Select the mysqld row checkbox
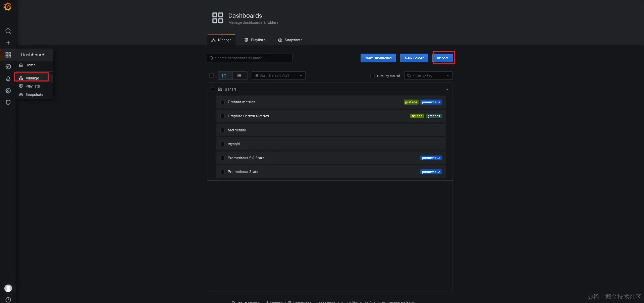Viewport: 644px width, 303px height. [x=222, y=144]
